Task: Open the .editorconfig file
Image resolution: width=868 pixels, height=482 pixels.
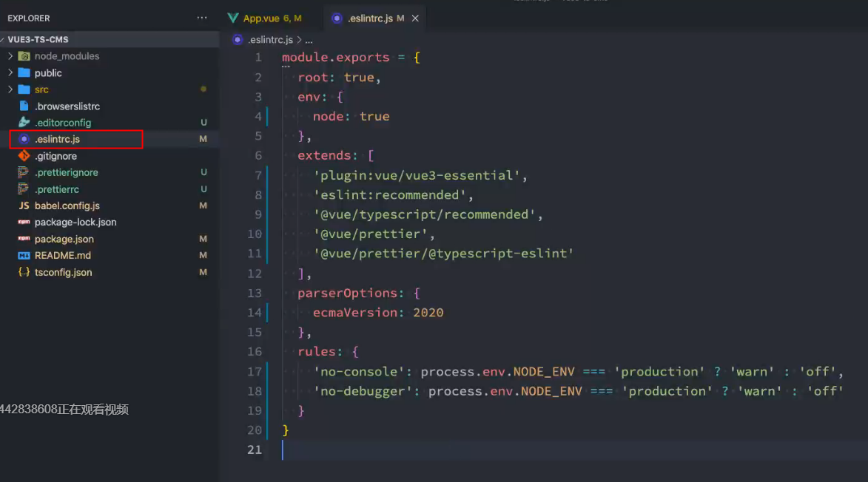Action: point(63,123)
